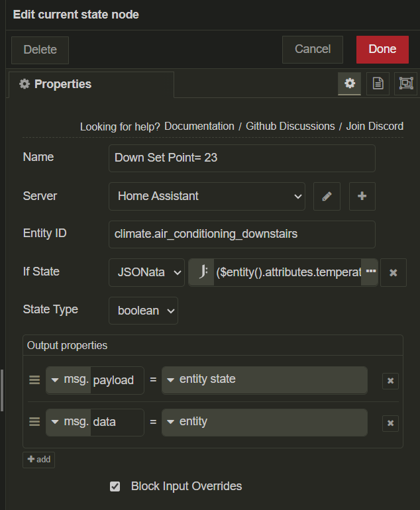Clear the If State condition

394,272
